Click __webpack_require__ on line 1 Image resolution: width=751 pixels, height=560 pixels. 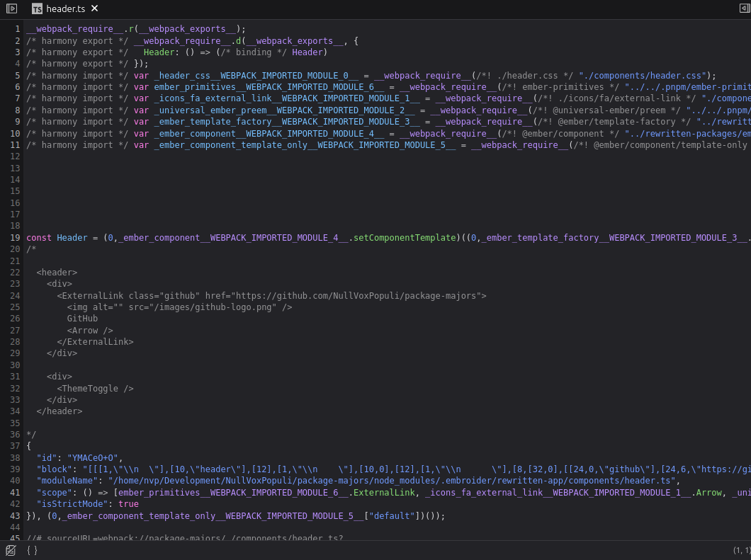(71, 28)
